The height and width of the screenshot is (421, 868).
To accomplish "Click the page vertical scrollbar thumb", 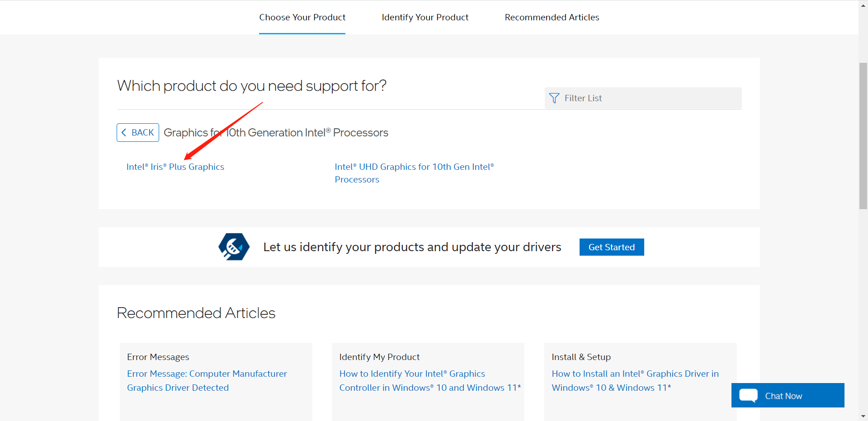I will [x=863, y=136].
